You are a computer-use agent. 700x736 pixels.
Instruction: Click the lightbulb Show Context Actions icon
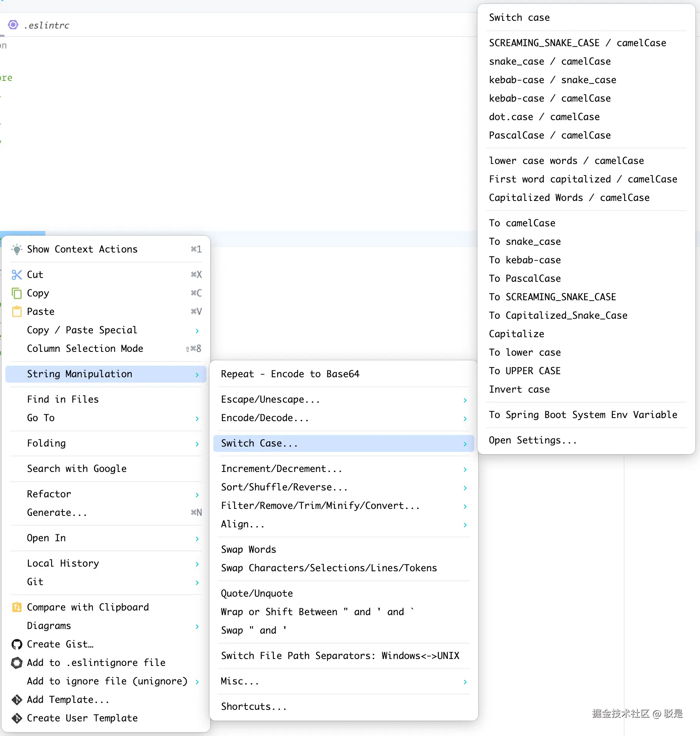click(17, 249)
